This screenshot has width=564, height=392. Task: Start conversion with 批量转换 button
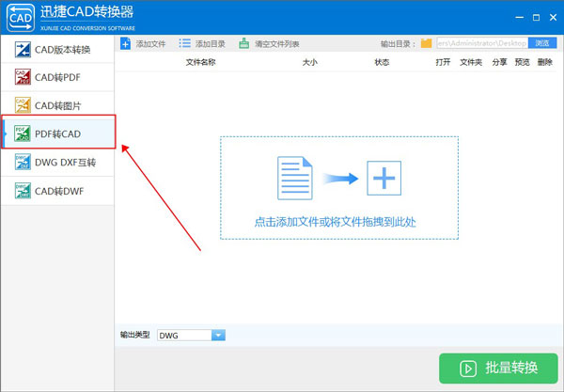click(498, 368)
